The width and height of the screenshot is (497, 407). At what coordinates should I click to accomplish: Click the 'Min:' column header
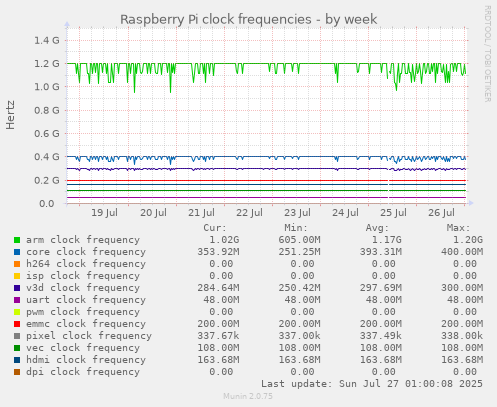(296, 228)
